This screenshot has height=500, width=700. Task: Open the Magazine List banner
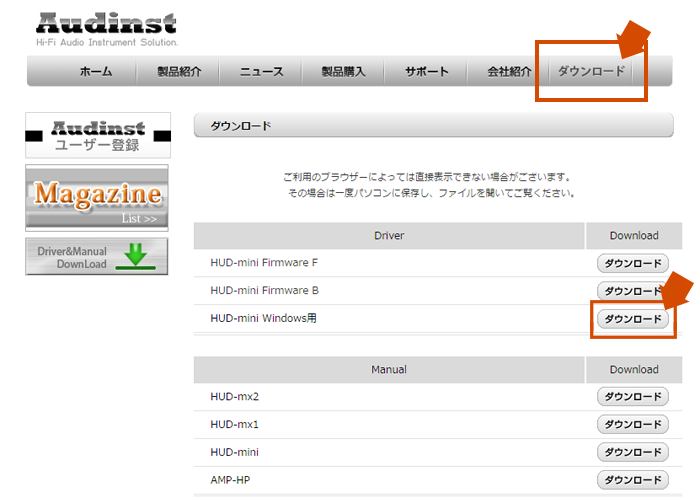(97, 198)
